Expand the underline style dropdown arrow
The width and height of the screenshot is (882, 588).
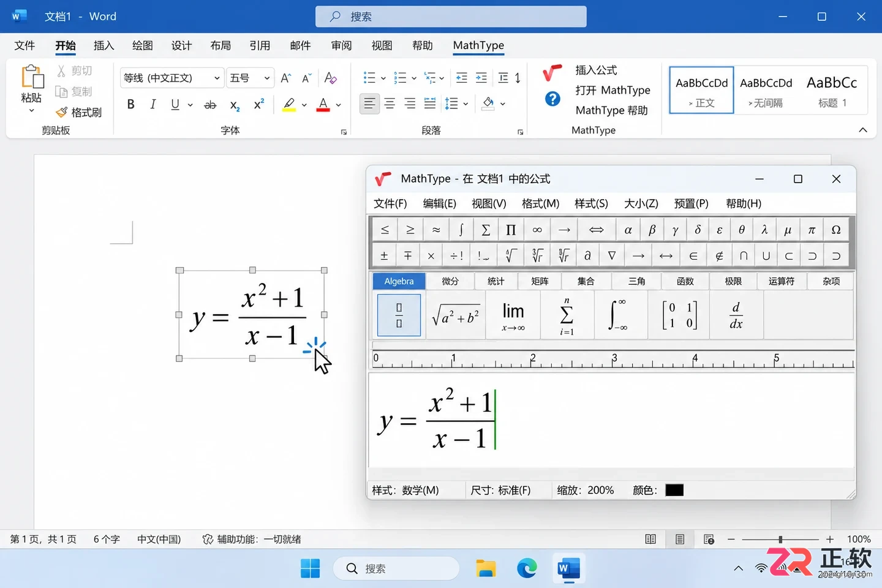(x=190, y=105)
